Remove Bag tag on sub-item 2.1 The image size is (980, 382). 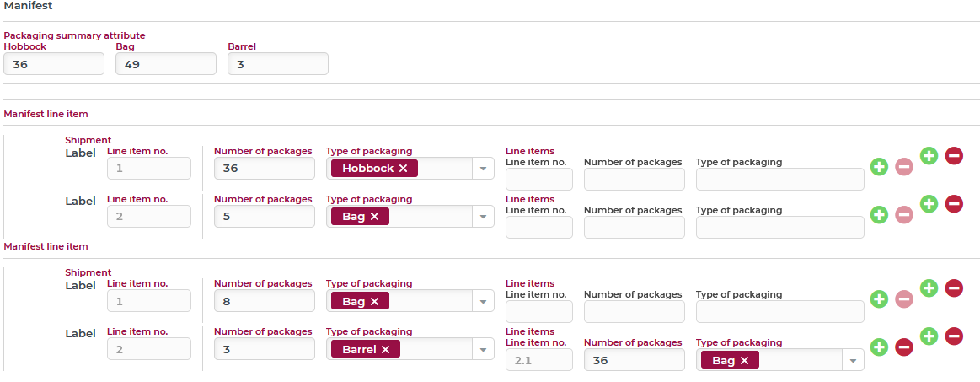coord(744,360)
